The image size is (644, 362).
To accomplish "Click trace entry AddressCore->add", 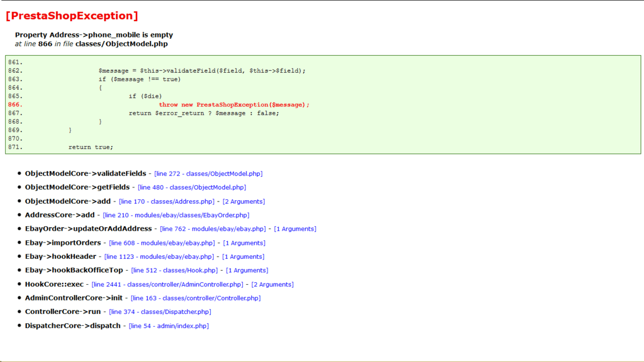I will click(x=60, y=215).
